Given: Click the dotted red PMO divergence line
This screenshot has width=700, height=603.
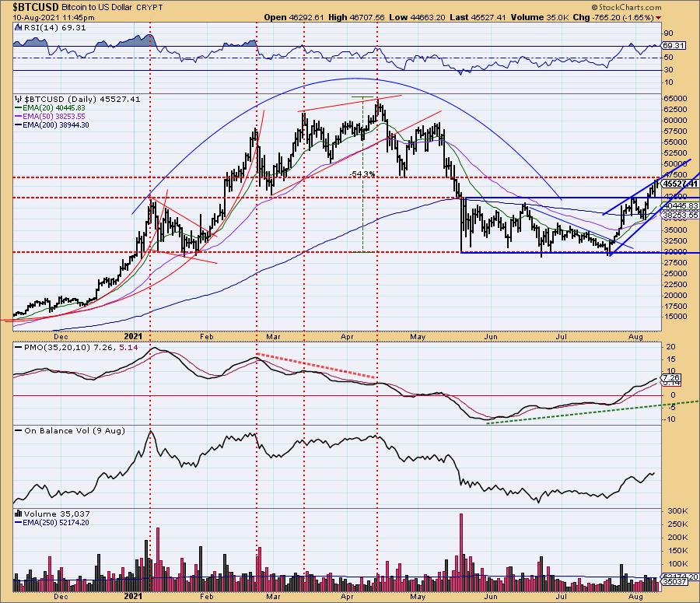Looking at the screenshot, I should (316, 366).
